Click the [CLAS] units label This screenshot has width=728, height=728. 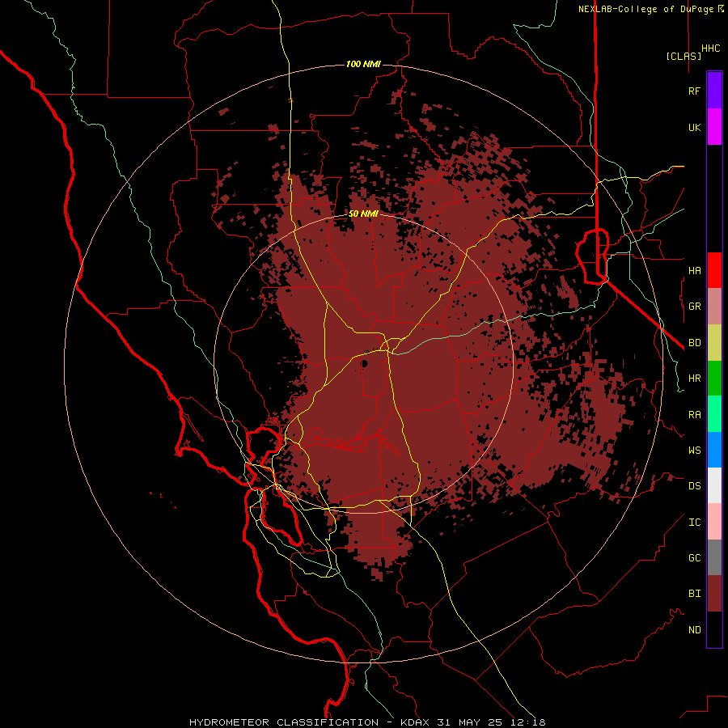click(x=684, y=56)
